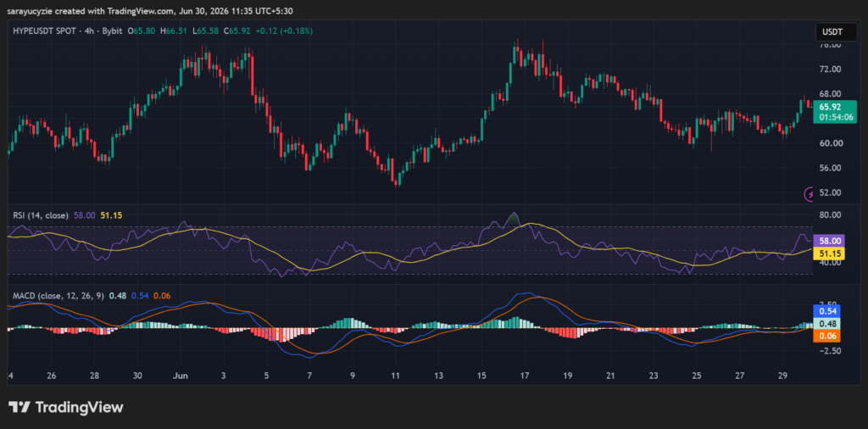The height and width of the screenshot is (429, 868).
Task: Click the 56.00 price scale tick
Action: 832,168
